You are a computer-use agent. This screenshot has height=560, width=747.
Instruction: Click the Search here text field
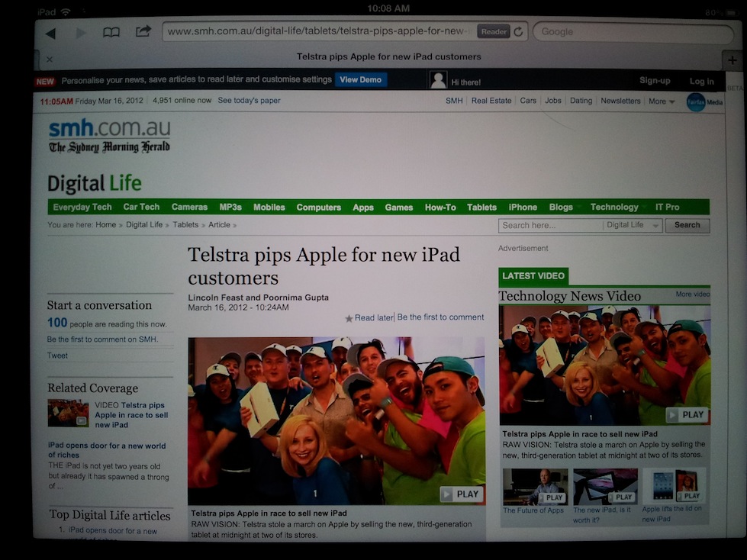pyautogui.click(x=550, y=225)
